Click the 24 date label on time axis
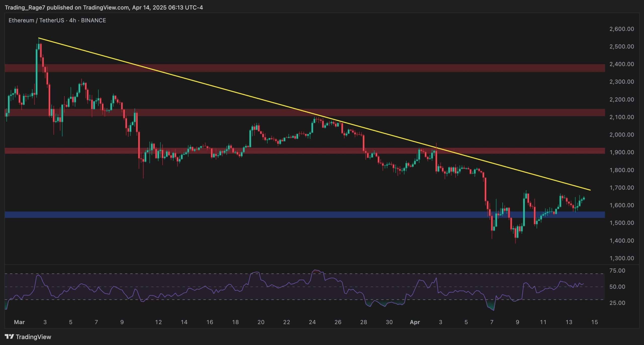 [312, 322]
